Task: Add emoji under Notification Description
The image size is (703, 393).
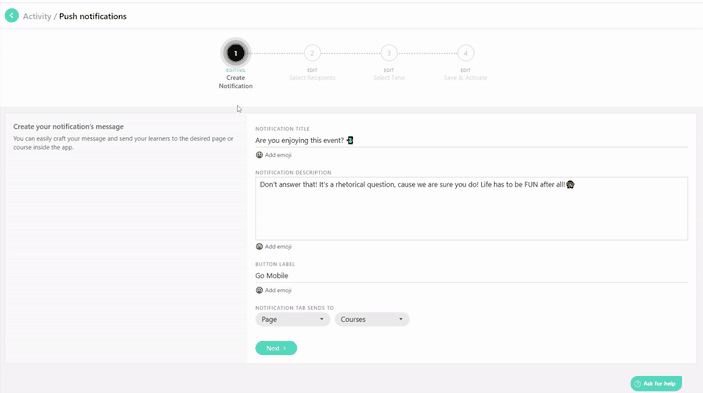Action: pos(273,246)
